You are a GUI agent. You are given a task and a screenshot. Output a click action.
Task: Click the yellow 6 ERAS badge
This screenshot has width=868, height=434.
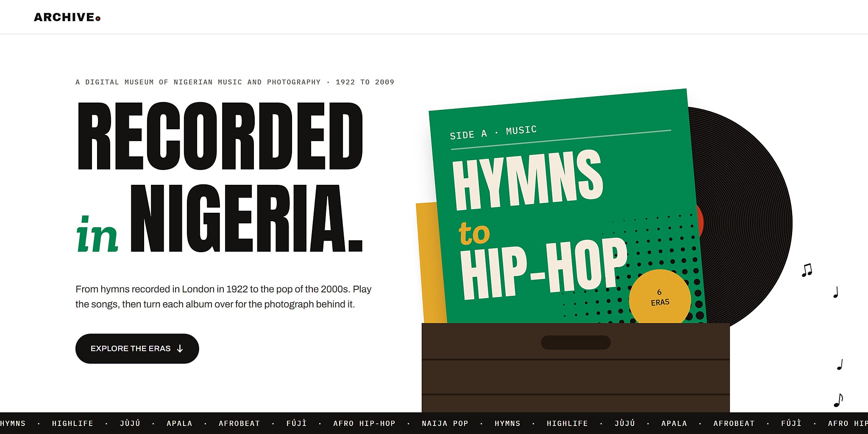pyautogui.click(x=660, y=298)
